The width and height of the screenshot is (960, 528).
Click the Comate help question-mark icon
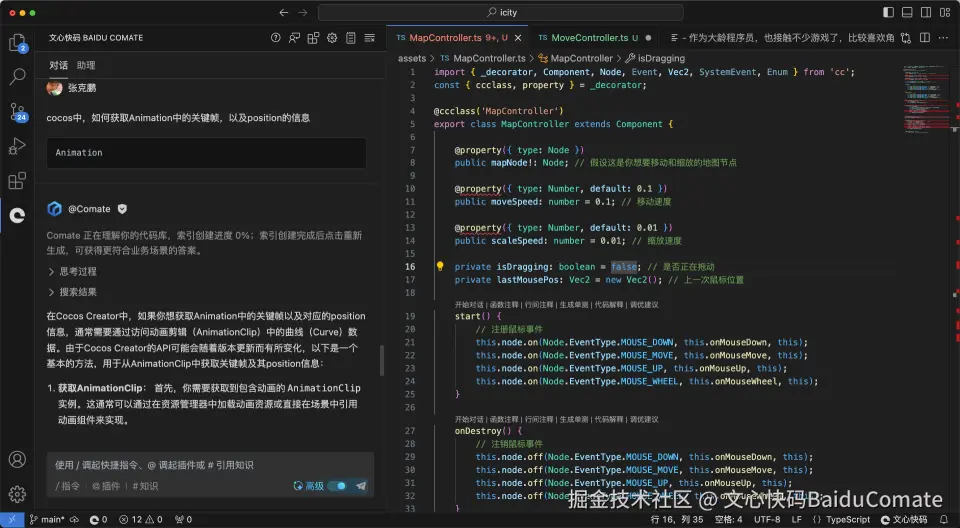coord(276,38)
